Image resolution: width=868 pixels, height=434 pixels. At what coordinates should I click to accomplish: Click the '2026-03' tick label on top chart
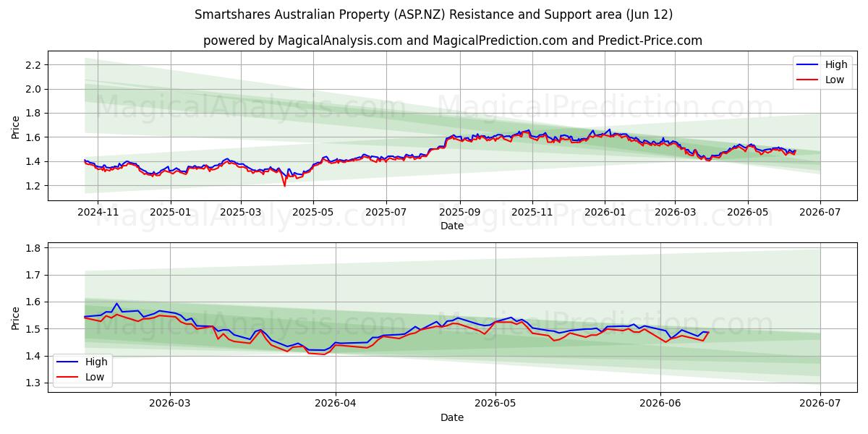(675, 213)
